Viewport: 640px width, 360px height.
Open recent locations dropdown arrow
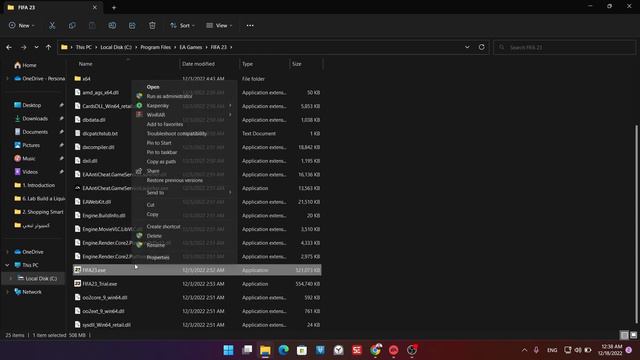click(36, 47)
